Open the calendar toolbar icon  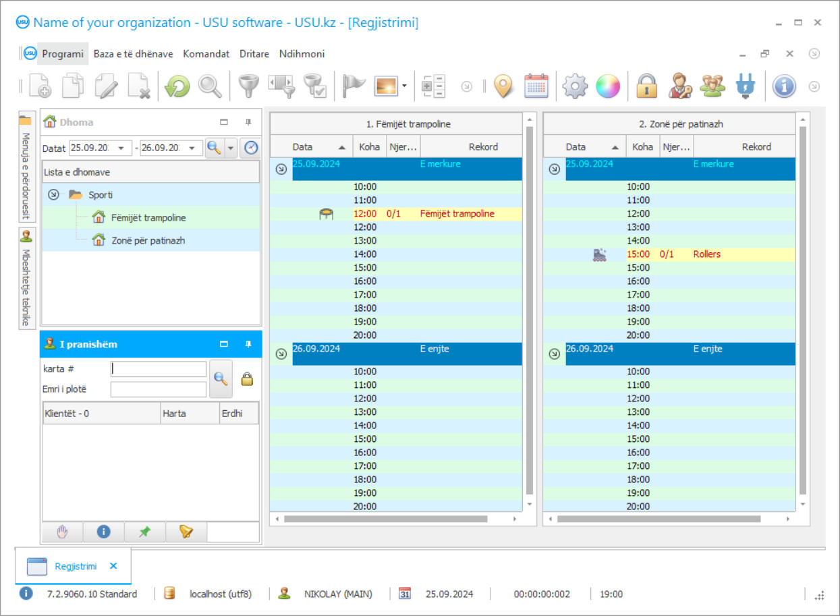tap(536, 86)
